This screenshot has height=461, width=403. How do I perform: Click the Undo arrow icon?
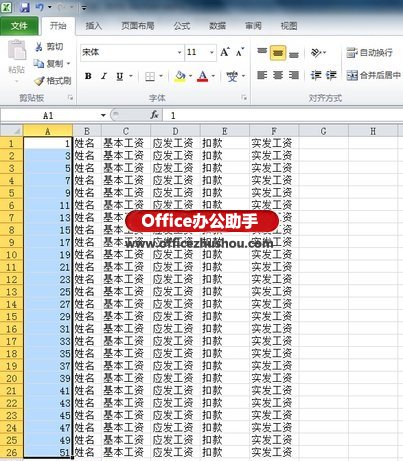39,7
